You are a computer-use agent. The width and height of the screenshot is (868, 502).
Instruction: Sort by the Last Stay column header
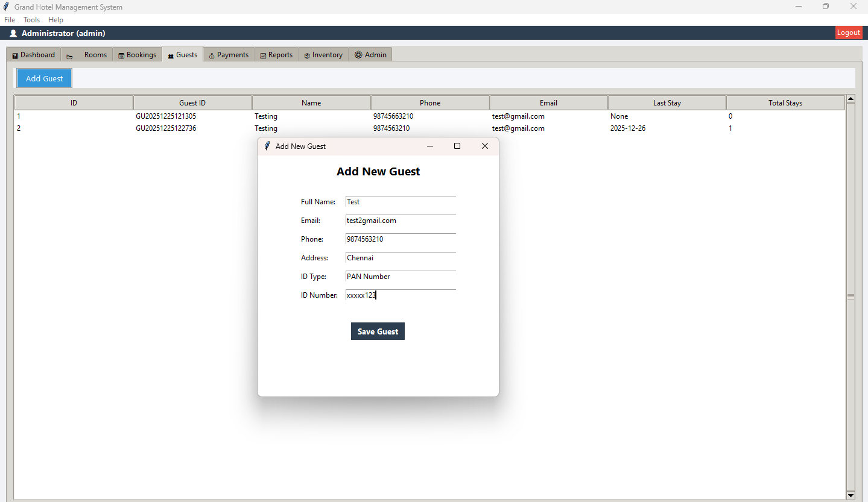(667, 103)
